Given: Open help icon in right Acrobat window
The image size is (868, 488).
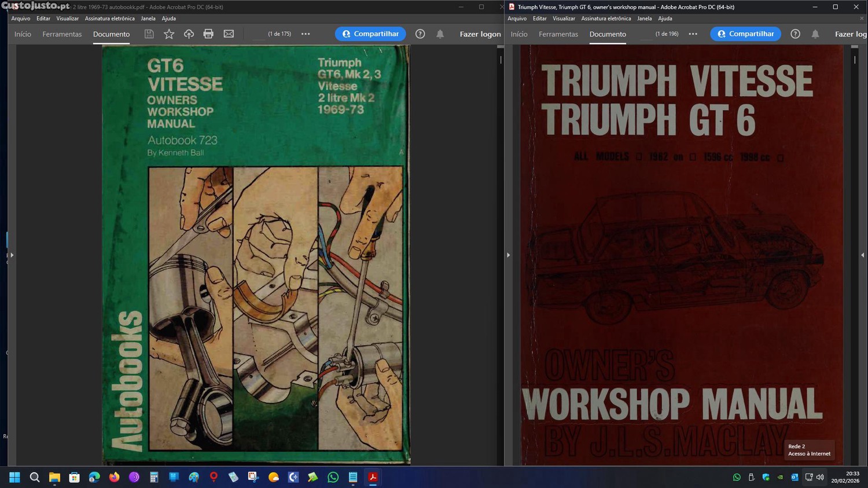Looking at the screenshot, I should [x=795, y=34].
